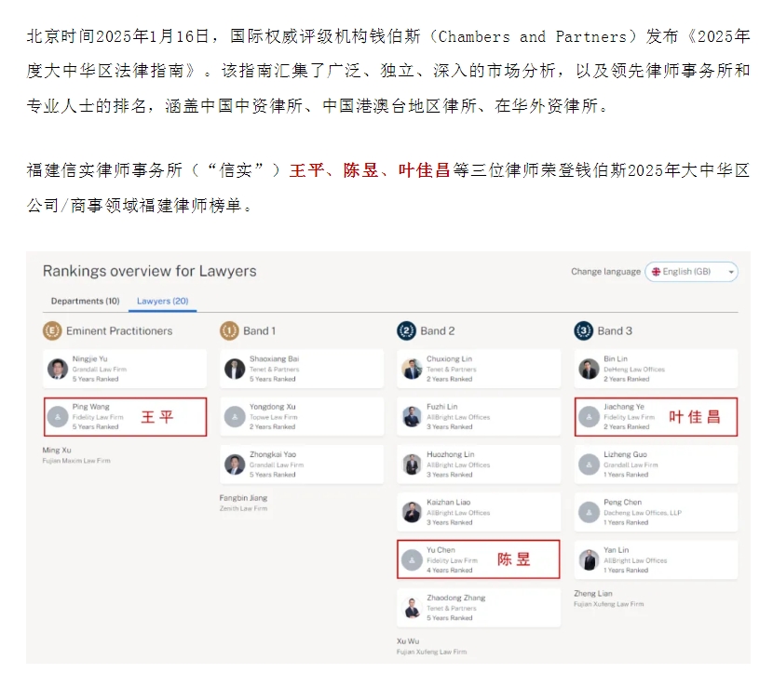Open the Xu Wu lawyer link
Viewport: 773px width, 700px height.
click(408, 641)
